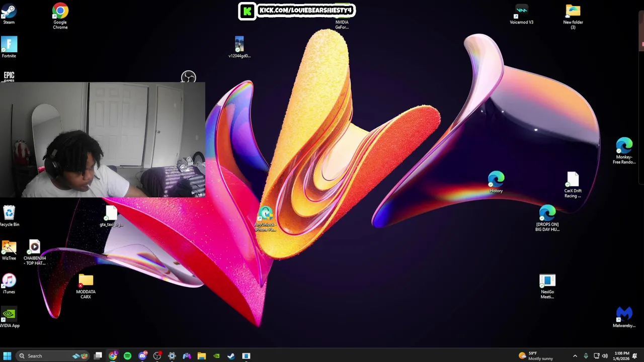Image resolution: width=644 pixels, height=362 pixels.
Task: Open the Recycle Bin
Action: point(9,216)
